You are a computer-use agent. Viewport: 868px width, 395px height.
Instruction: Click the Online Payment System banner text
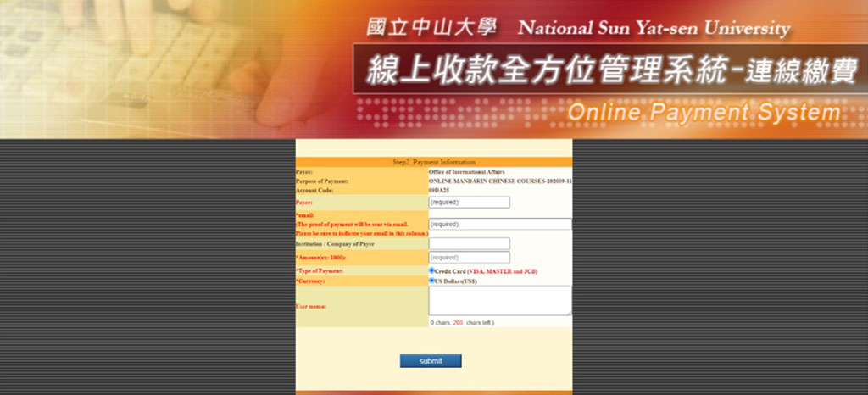(x=704, y=112)
